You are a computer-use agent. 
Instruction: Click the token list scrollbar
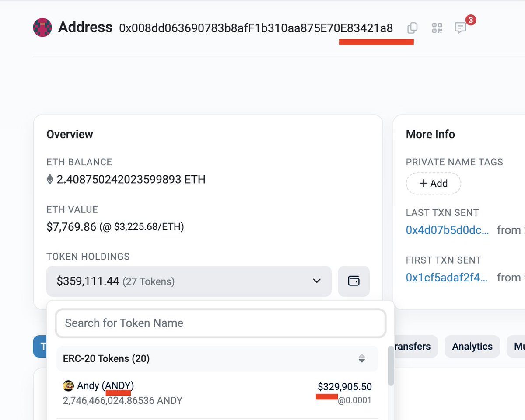point(391,366)
